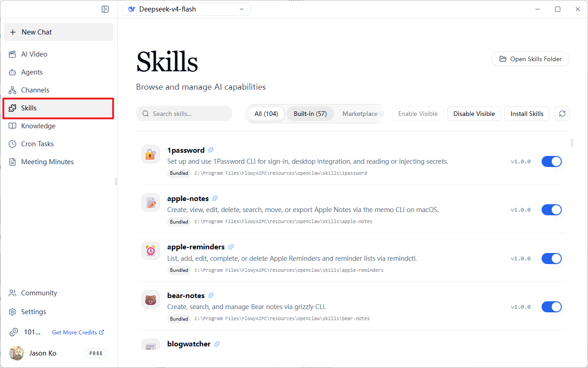Open the Deepseek-v4-flash model dropdown
This screenshot has height=368, width=588.
tap(187, 9)
